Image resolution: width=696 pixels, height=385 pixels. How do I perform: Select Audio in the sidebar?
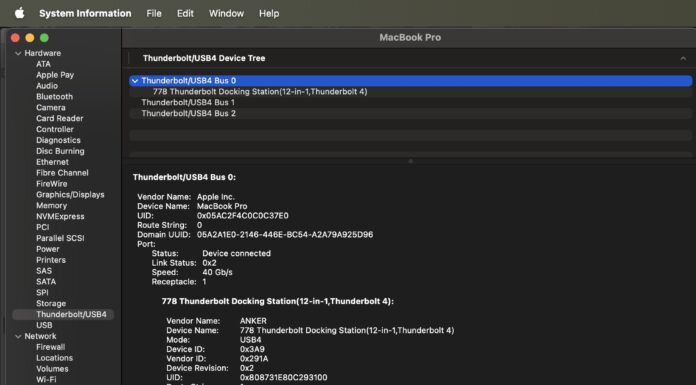[x=47, y=86]
